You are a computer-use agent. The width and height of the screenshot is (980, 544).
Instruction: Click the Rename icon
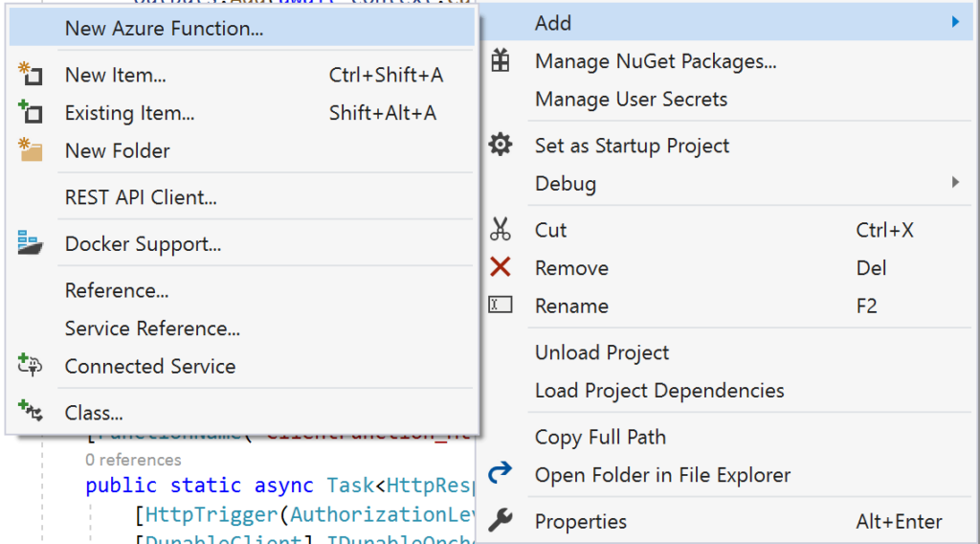pyautogui.click(x=500, y=306)
